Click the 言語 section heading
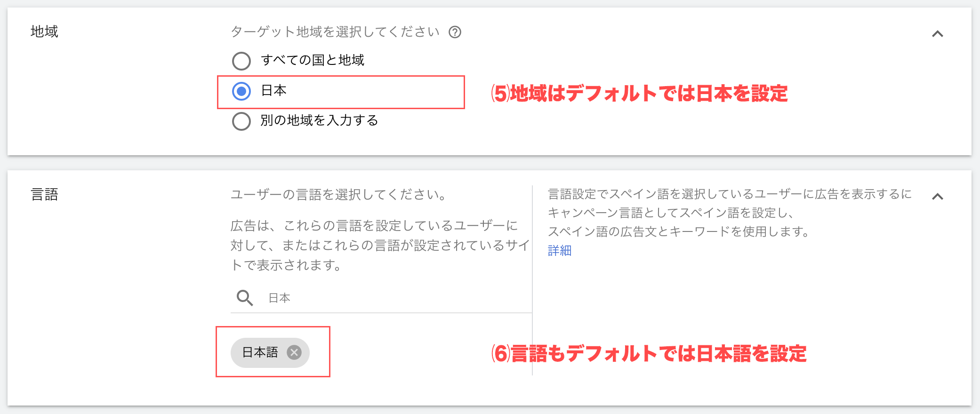This screenshot has height=414, width=980. point(44,194)
